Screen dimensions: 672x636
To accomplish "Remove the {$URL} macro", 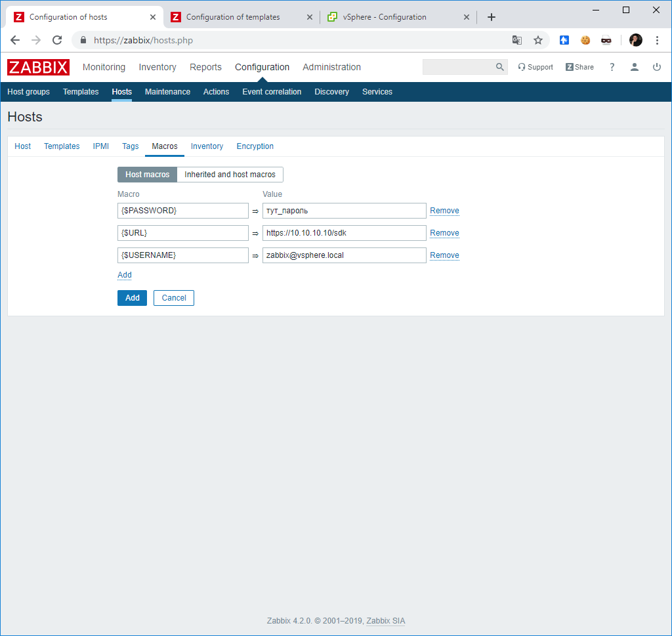I will (x=444, y=233).
